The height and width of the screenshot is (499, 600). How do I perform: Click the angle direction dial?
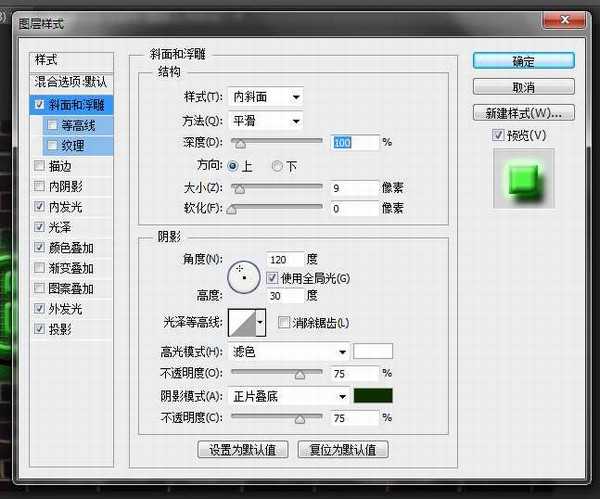244,276
